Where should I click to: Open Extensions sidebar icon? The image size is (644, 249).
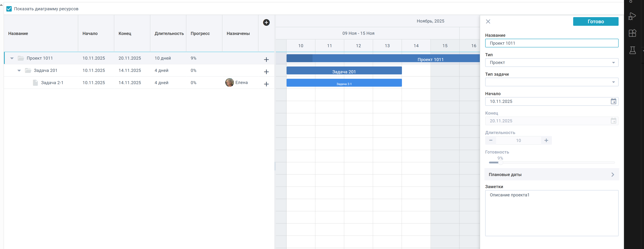tap(632, 33)
